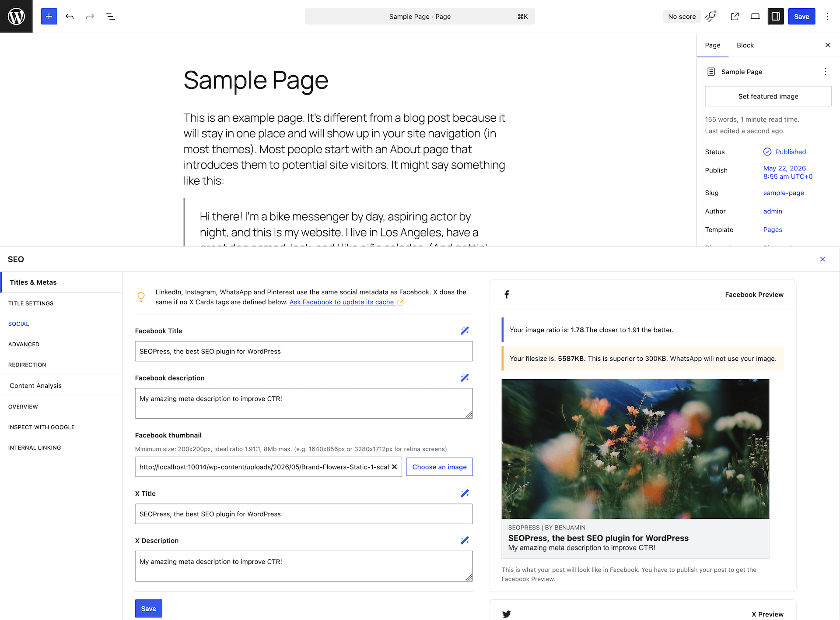The image size is (840, 620).
Task: Focus the Facebook Title field
Action: (x=304, y=351)
